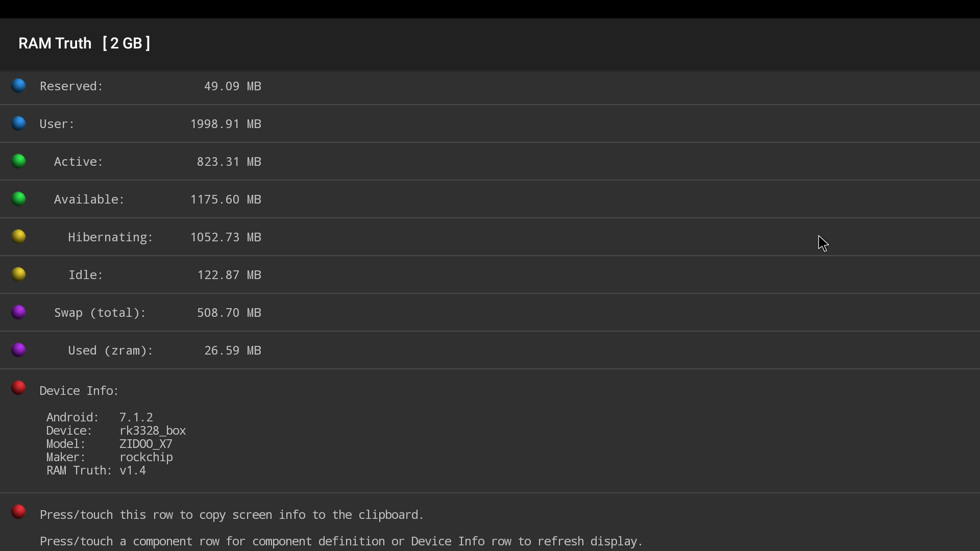Select the Used (zram) label
The image size is (980, 551).
pos(111,350)
